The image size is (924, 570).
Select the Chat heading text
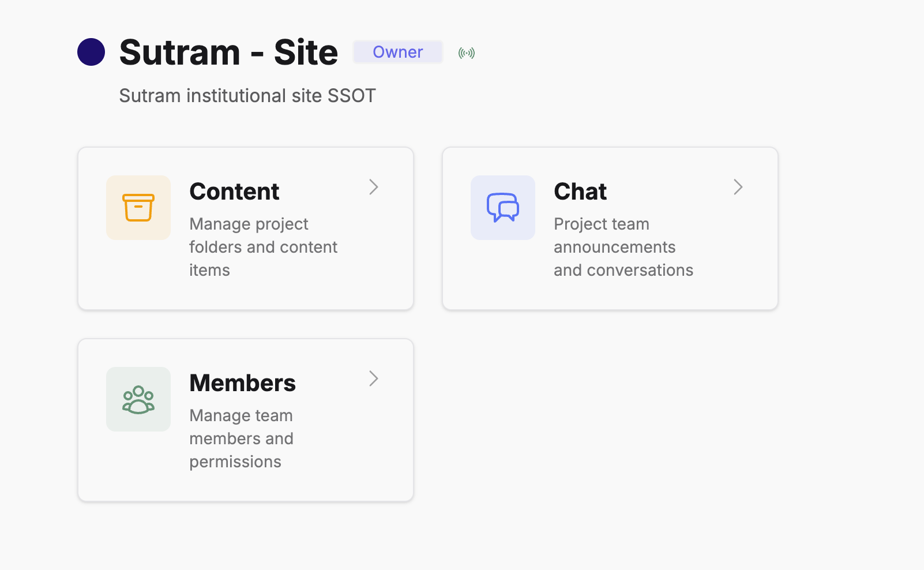tap(580, 192)
